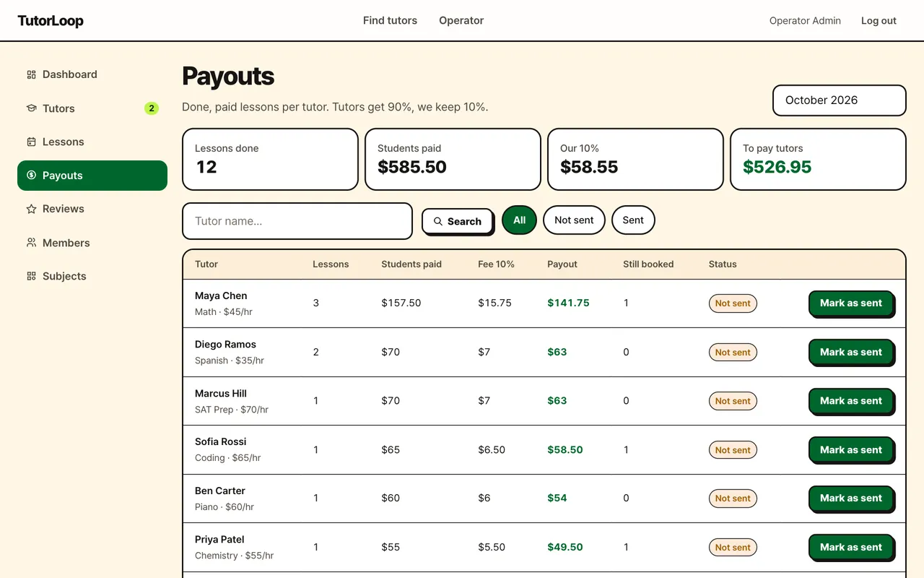This screenshot has height=578, width=924.
Task: Select Reviews in the sidebar
Action: tap(92, 209)
